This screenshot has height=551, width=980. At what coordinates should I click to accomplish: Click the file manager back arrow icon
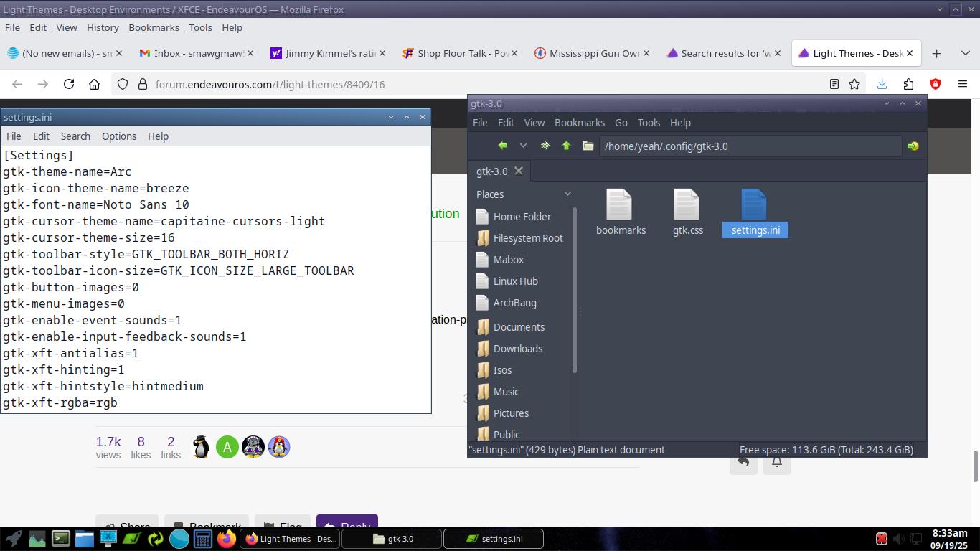502,146
